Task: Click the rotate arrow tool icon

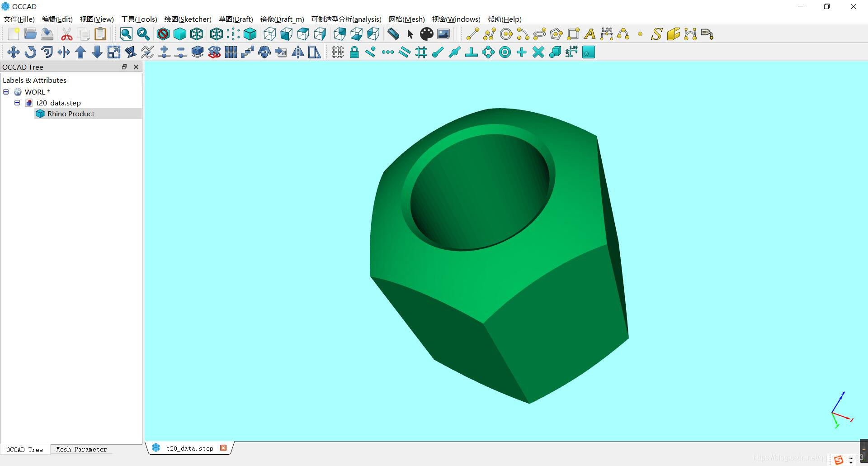Action: 30,52
